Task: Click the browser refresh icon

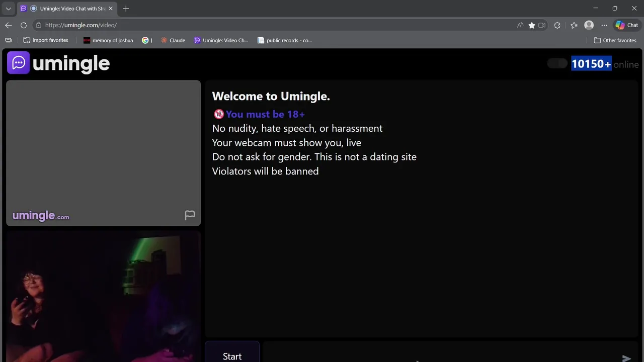Action: [x=24, y=25]
